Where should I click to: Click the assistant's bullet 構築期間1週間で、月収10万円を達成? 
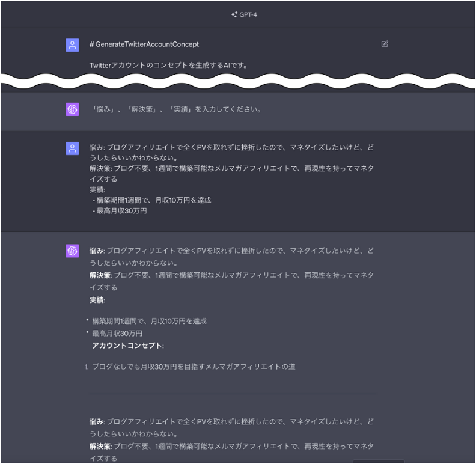[x=149, y=322]
